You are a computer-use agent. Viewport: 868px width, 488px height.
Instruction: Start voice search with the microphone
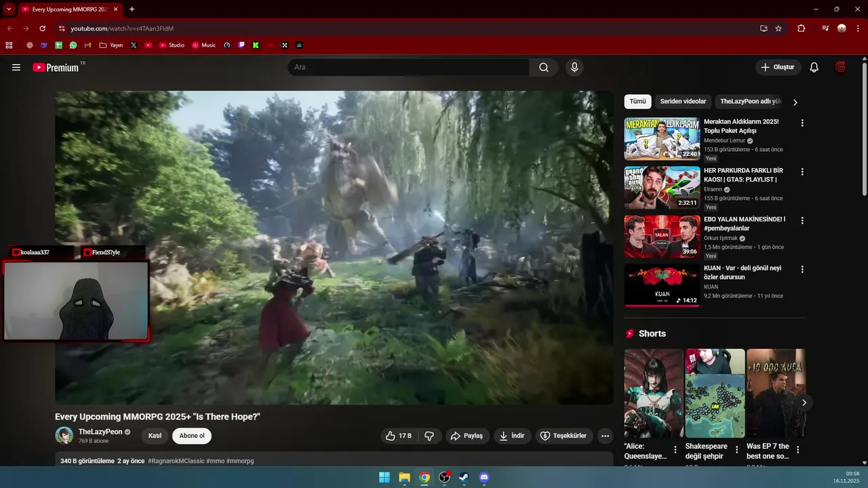tap(574, 67)
